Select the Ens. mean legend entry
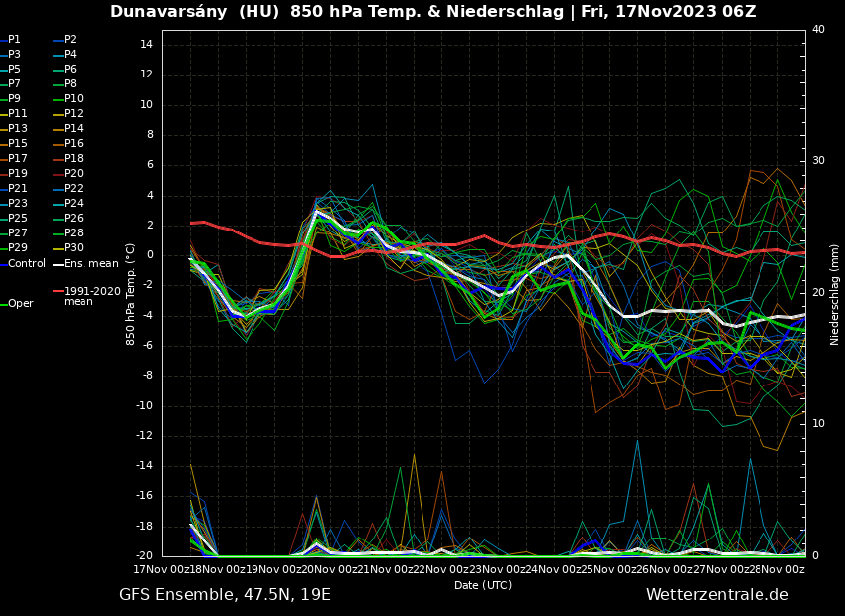 point(90,264)
